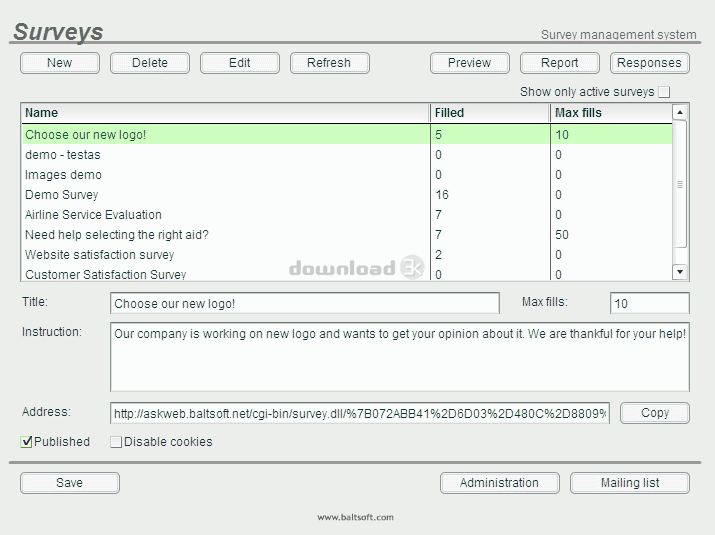Select 'Airline Service Evaluation' survey

pyautogui.click(x=347, y=215)
